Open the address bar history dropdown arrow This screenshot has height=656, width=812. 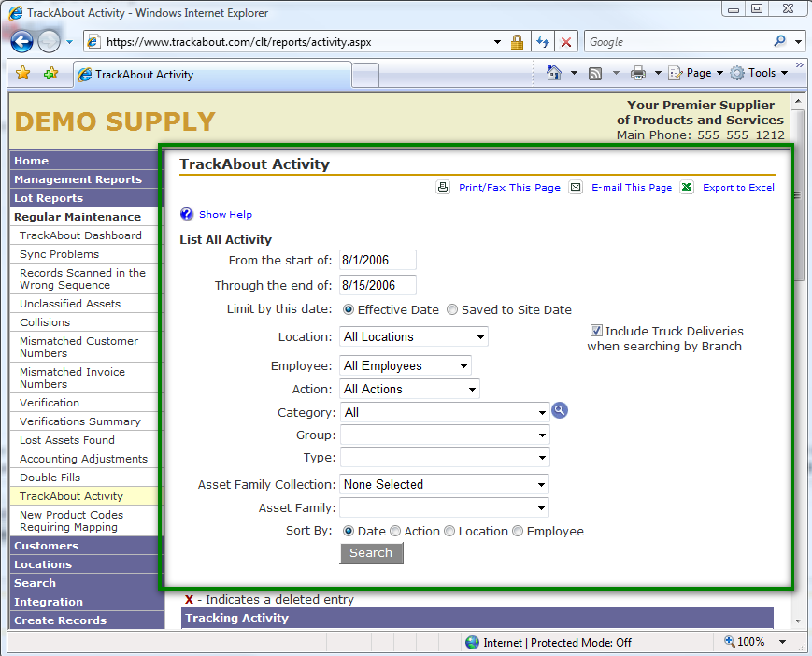tap(497, 42)
